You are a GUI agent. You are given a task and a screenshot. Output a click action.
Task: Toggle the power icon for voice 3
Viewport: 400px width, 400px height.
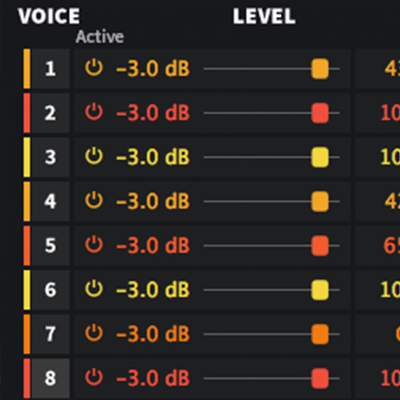(94, 156)
